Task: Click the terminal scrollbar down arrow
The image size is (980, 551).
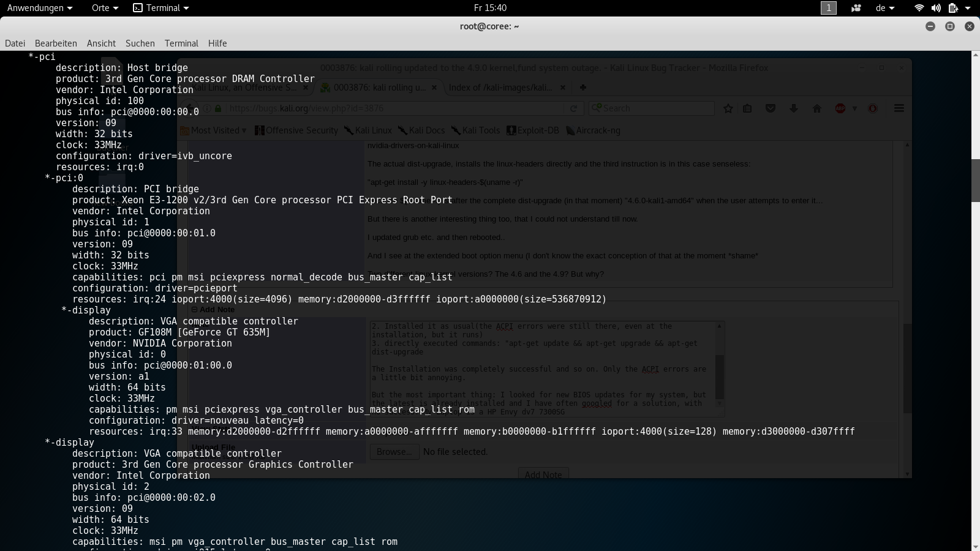Action: point(976,547)
